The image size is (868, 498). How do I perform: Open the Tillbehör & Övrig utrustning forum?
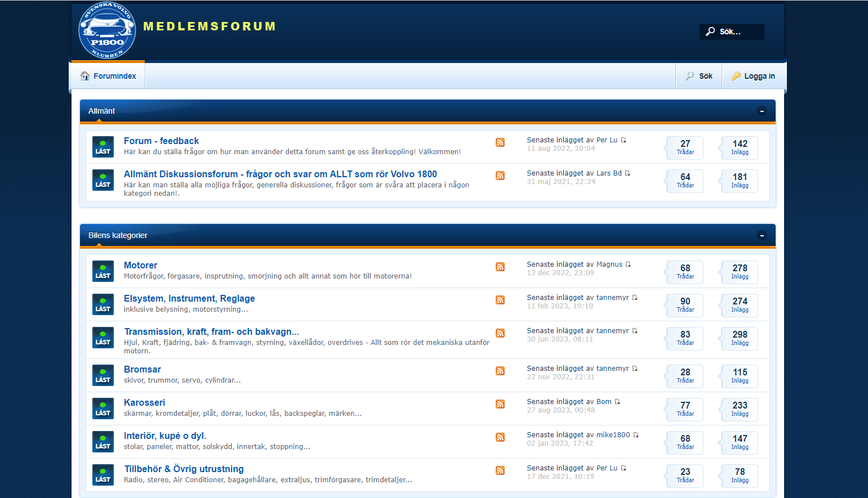184,469
